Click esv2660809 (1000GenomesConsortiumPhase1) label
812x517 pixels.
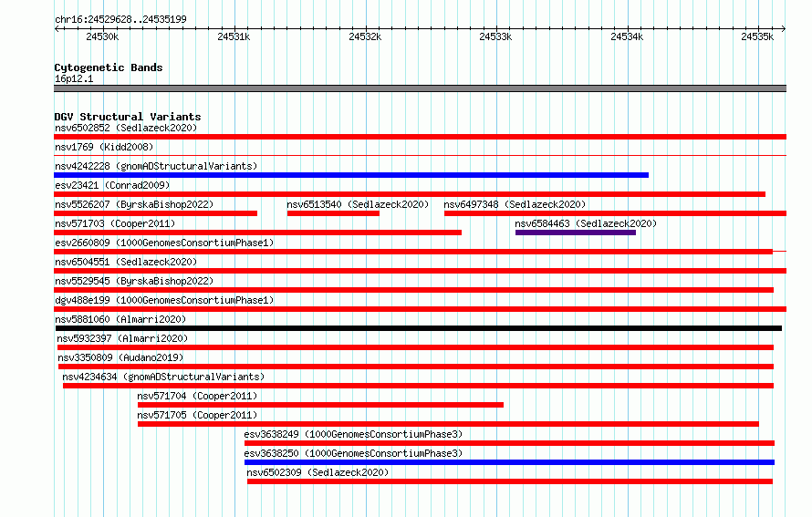(x=164, y=243)
